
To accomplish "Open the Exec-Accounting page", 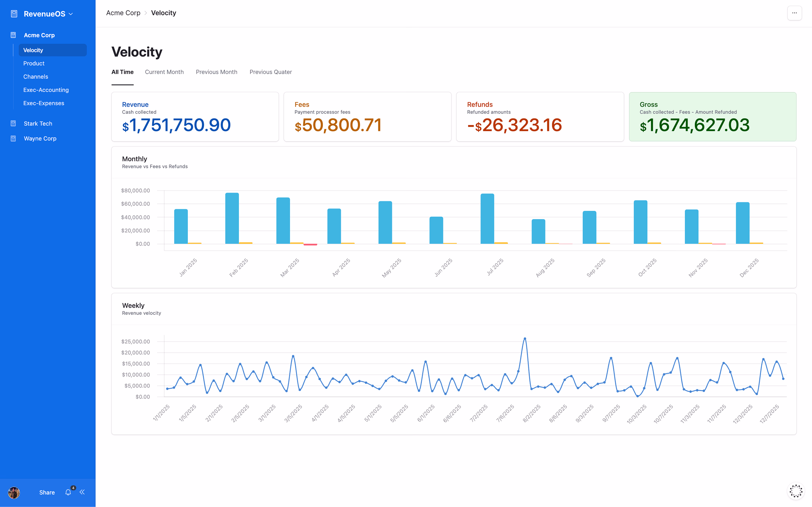I will [46, 90].
